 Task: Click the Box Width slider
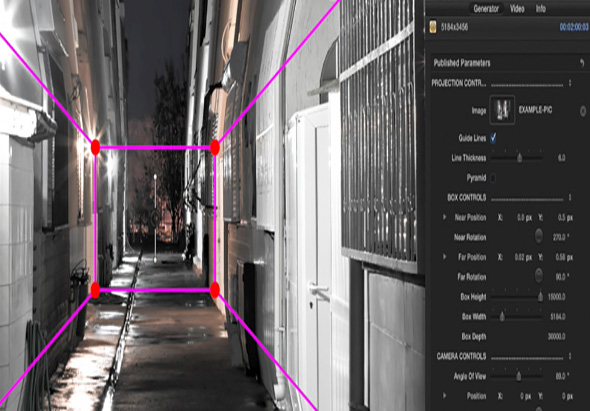click(x=517, y=317)
